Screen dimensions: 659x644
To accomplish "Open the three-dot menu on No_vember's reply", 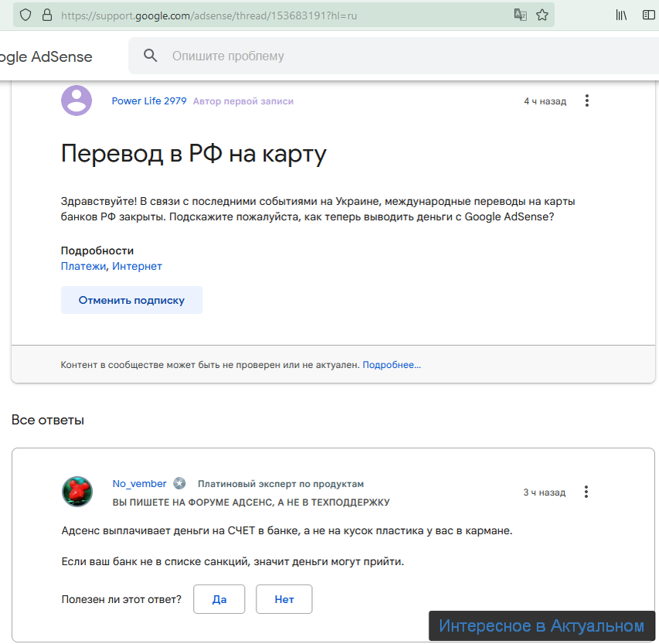I will (586, 491).
